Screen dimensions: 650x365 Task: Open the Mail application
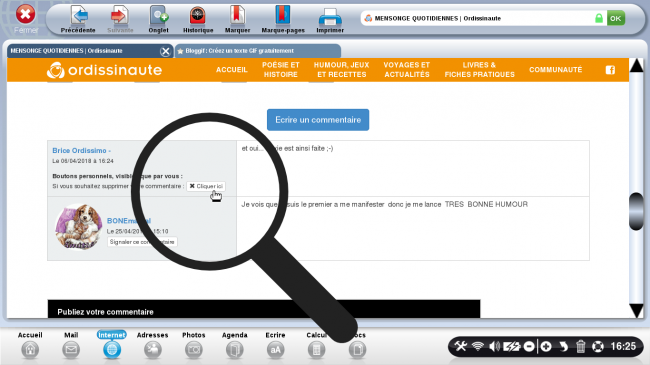click(x=71, y=345)
